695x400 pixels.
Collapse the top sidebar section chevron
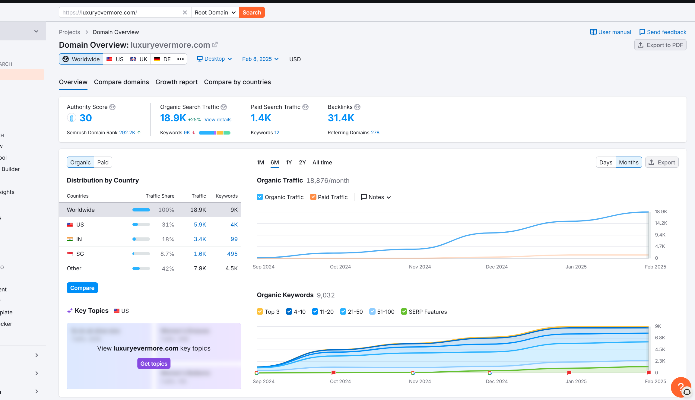pos(36,31)
